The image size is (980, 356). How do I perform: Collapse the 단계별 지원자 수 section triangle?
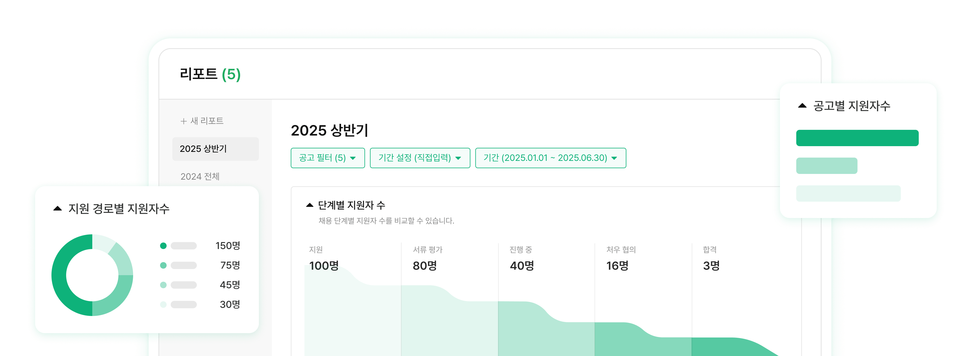coord(310,205)
